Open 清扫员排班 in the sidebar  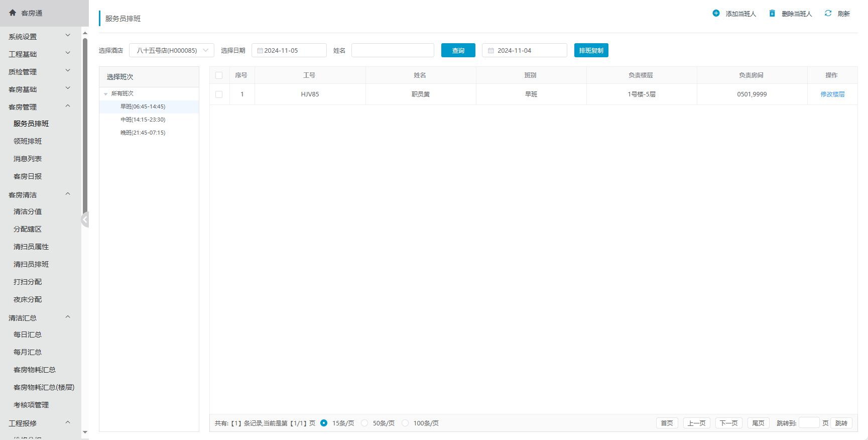point(31,264)
